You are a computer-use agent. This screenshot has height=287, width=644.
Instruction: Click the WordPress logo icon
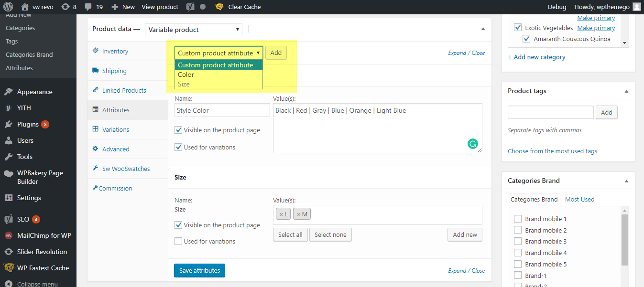click(8, 7)
